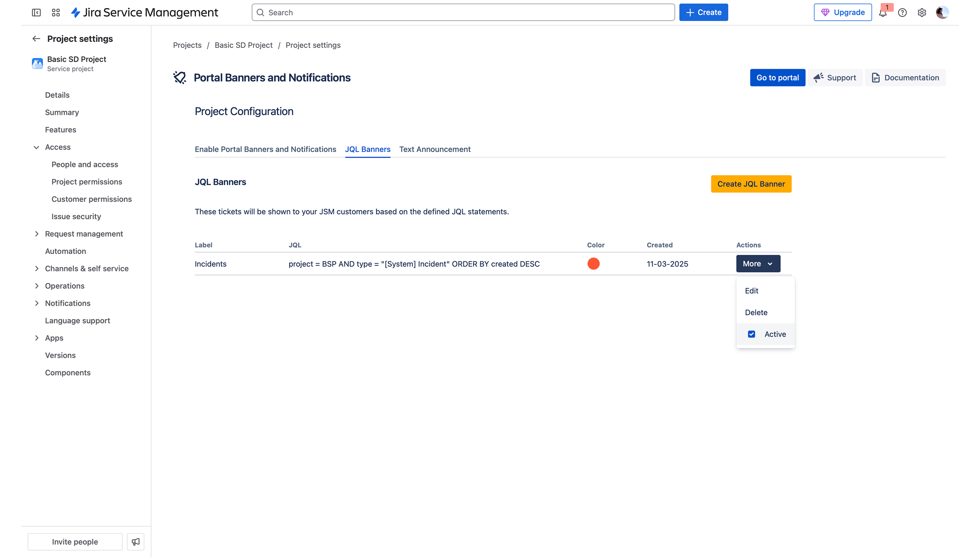The image size is (980, 557).
Task: Open the settings gear icon
Action: [922, 13]
